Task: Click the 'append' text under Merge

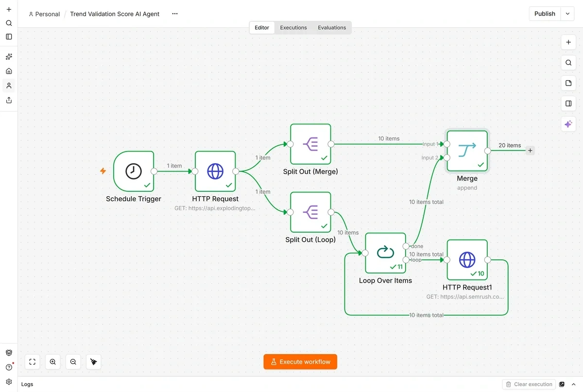Action: pos(467,187)
